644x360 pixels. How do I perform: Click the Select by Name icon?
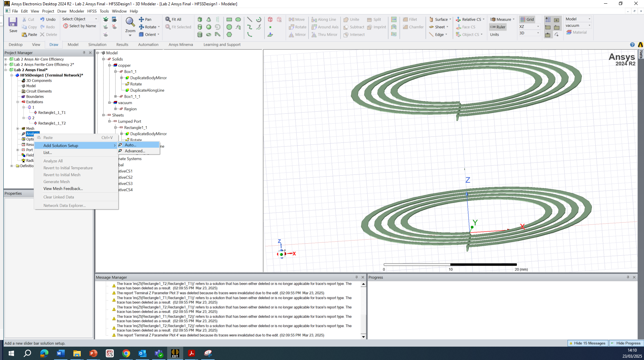tap(66, 26)
